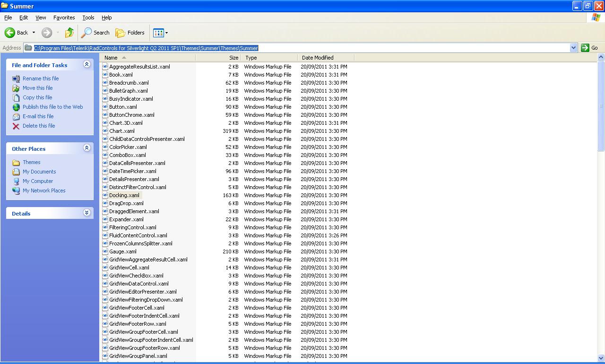Click the vertical scrollbar down arrow
The image size is (605, 364).
[x=601, y=358]
